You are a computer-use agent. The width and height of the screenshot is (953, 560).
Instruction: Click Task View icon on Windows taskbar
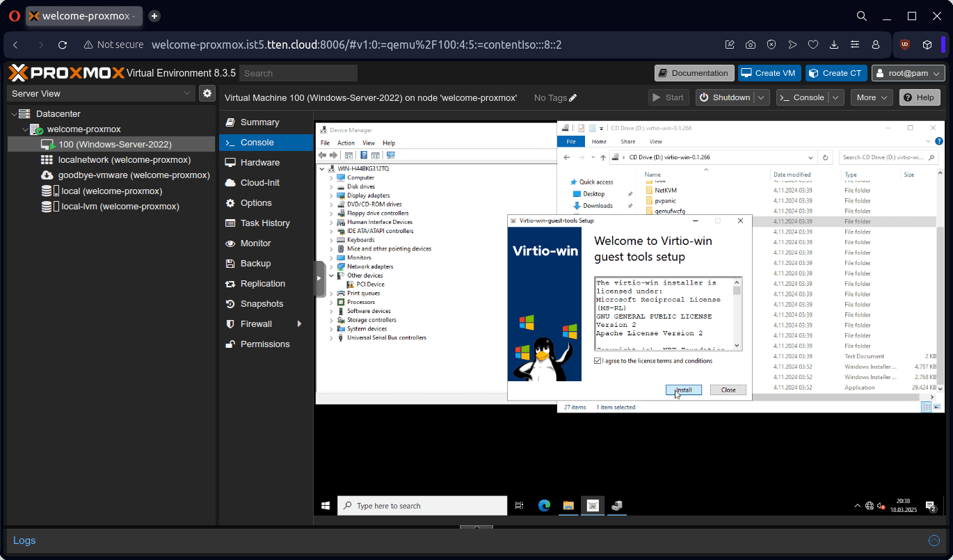519,506
